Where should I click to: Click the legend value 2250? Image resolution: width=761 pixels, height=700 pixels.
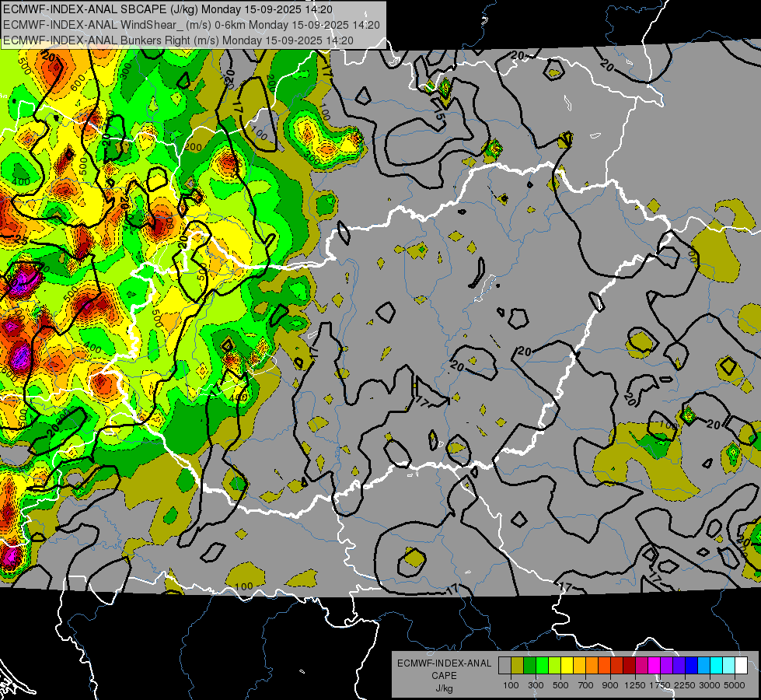686,685
